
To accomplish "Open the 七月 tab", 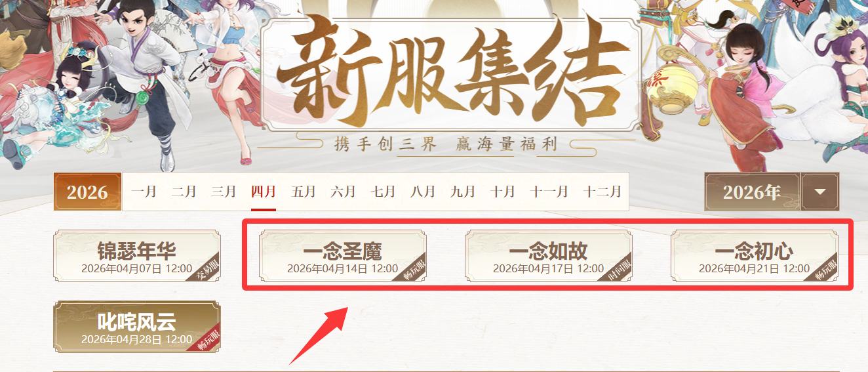I will (383, 192).
